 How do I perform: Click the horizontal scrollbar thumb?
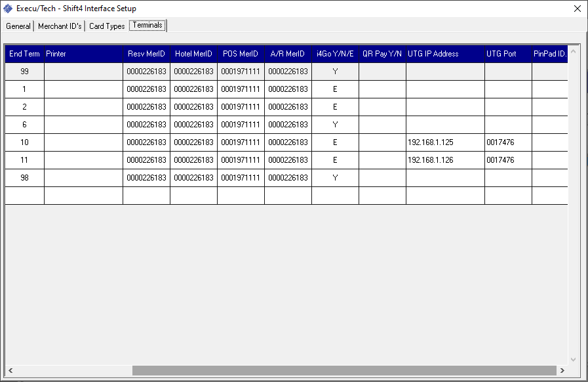[x=344, y=370]
